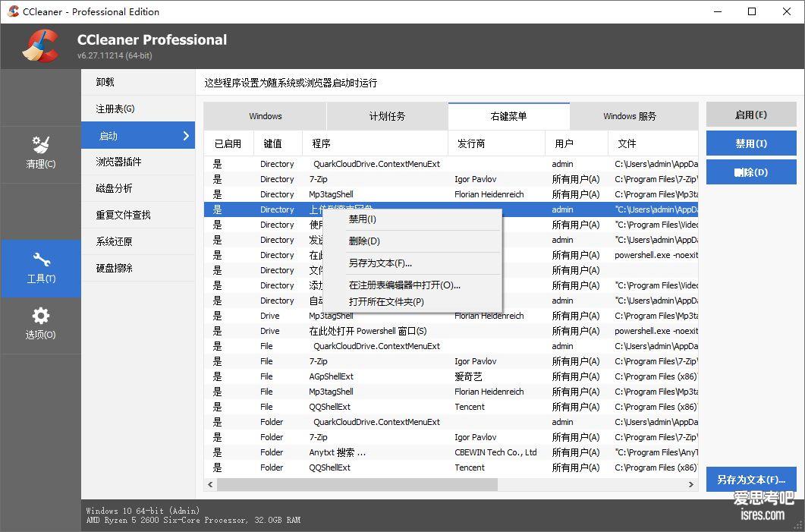This screenshot has height=532, width=805.
Task: Click the blue 禁用(I) button on right
Action: click(751, 143)
